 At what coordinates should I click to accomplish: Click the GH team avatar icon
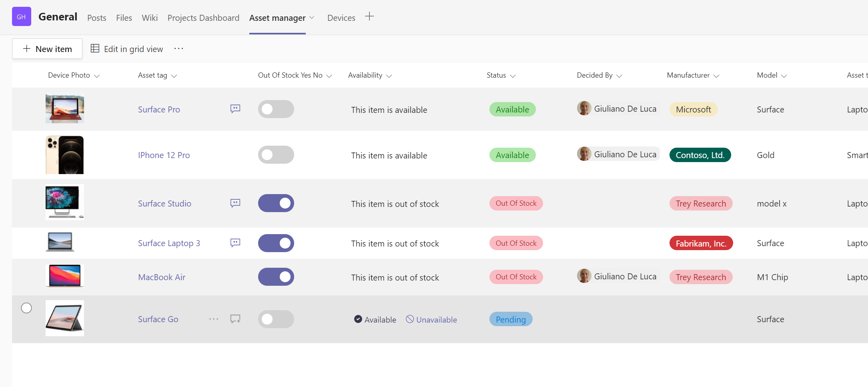tap(22, 17)
